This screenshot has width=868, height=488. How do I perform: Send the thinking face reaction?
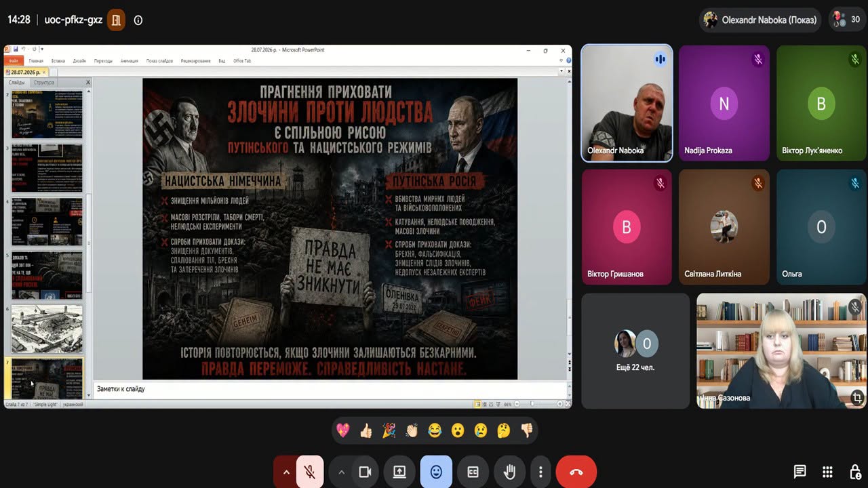[504, 430]
